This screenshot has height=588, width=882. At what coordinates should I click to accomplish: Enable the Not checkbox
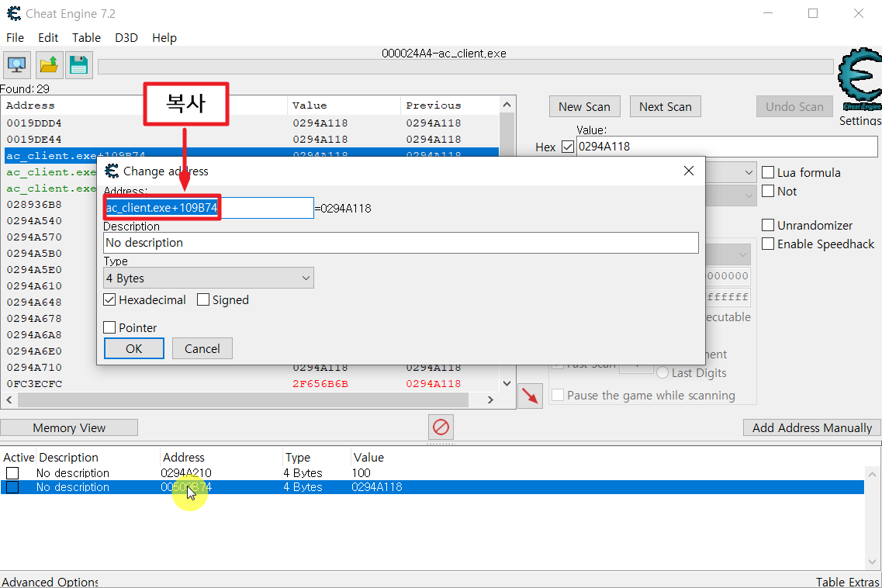tap(768, 192)
